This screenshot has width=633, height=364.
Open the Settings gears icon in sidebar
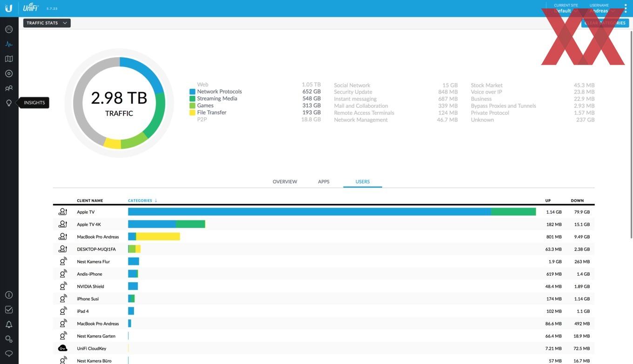point(9,339)
